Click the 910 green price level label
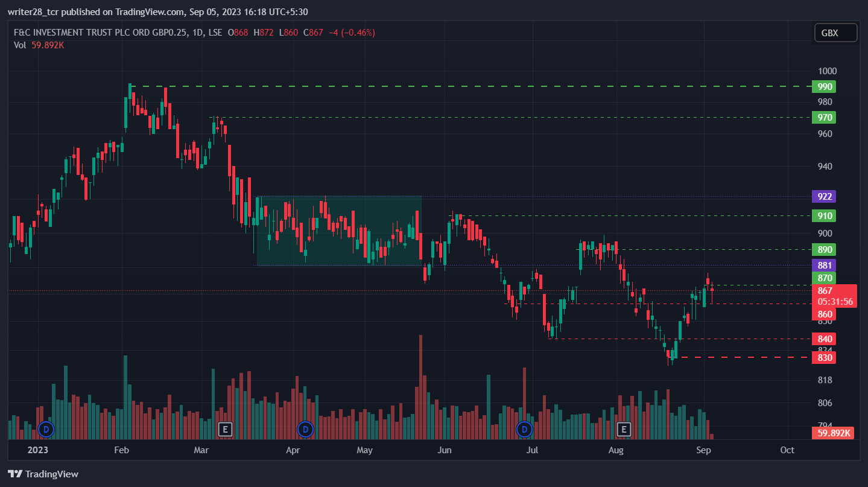868x487 pixels. click(x=825, y=215)
